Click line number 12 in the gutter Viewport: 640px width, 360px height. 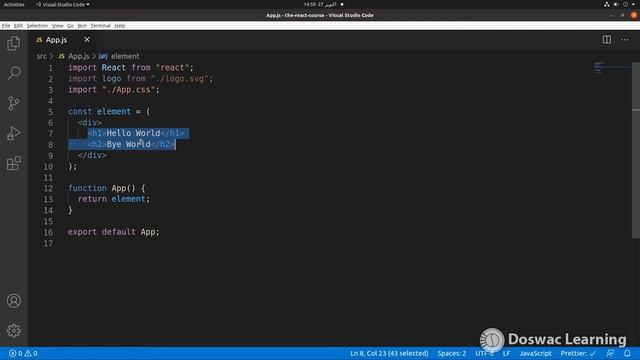click(x=48, y=189)
